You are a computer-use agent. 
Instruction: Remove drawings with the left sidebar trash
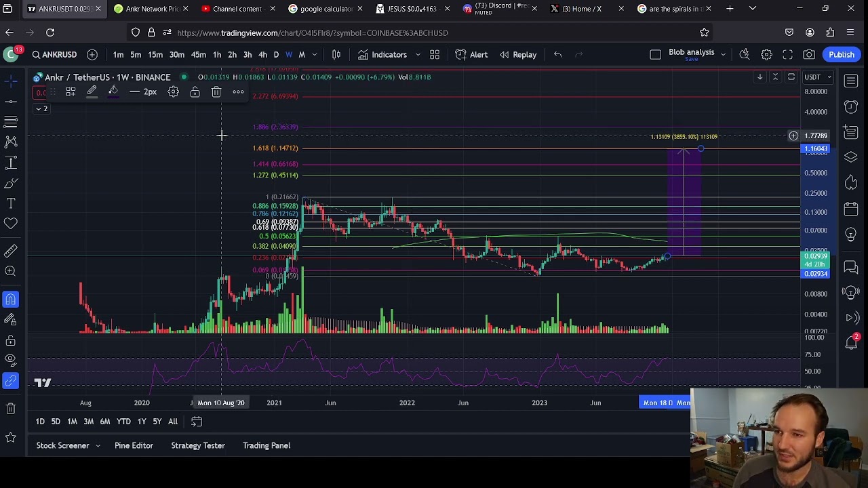coord(11,409)
